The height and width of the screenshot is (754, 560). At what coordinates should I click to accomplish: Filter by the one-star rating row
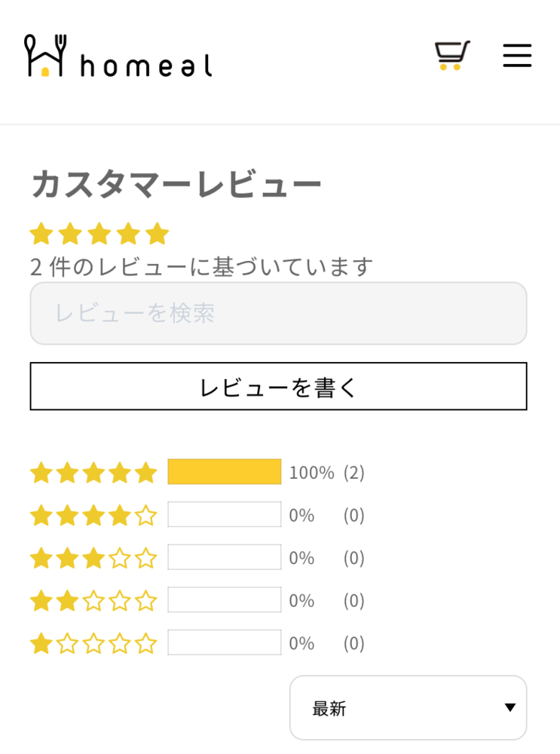point(93,643)
